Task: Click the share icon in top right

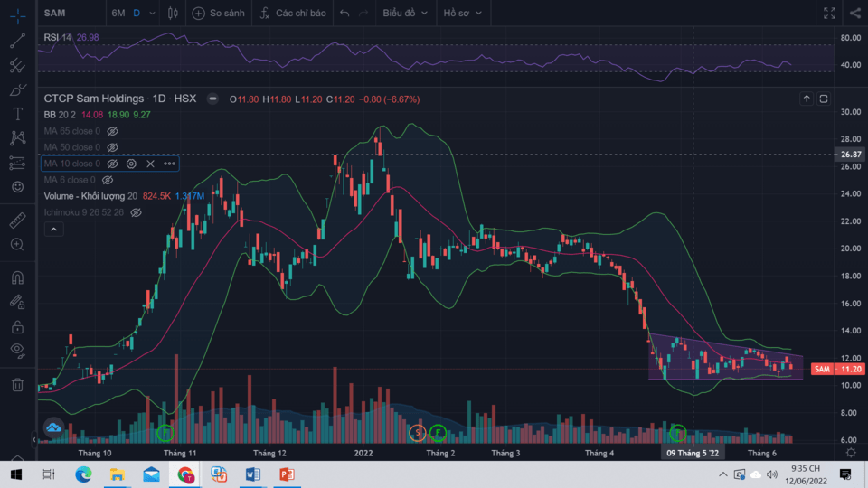Action: [855, 14]
